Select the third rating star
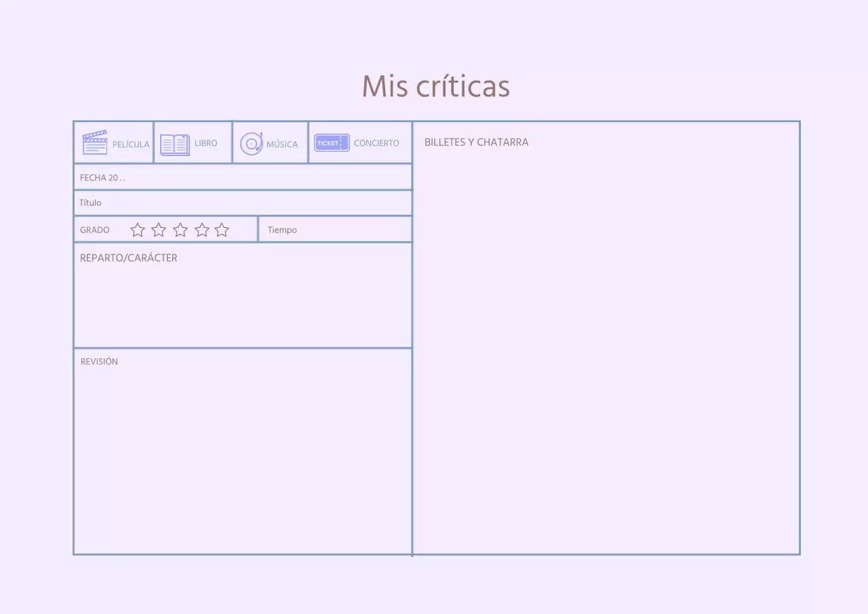This screenshot has width=868, height=614. (x=180, y=230)
